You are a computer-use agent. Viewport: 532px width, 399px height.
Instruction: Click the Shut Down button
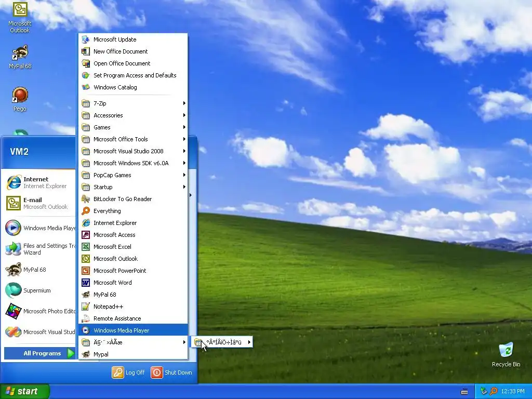171,372
